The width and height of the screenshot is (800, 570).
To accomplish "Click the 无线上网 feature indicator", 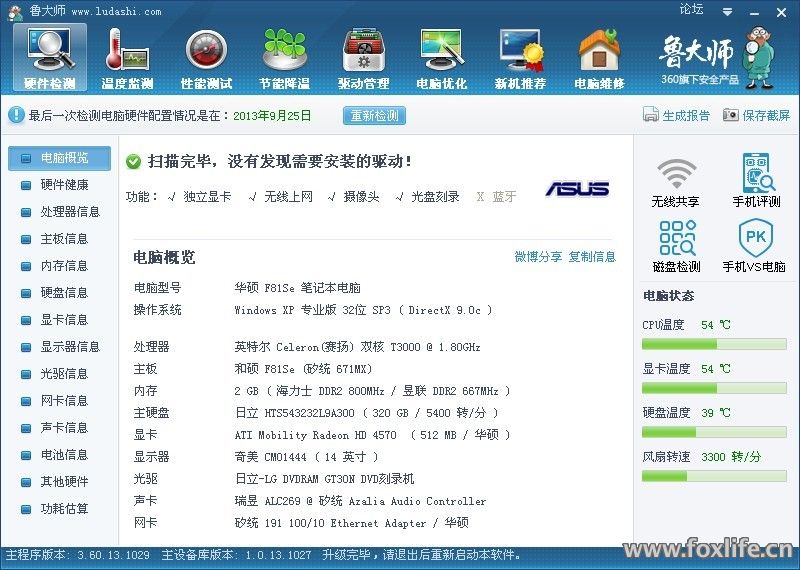I will 281,196.
